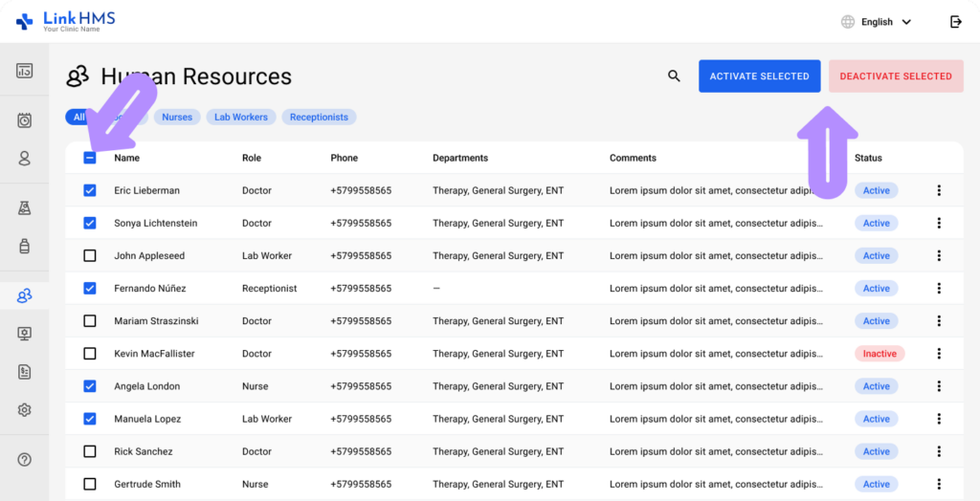Open row menu for Fernando Núñez
Image resolution: width=980 pixels, height=501 pixels.
(939, 288)
